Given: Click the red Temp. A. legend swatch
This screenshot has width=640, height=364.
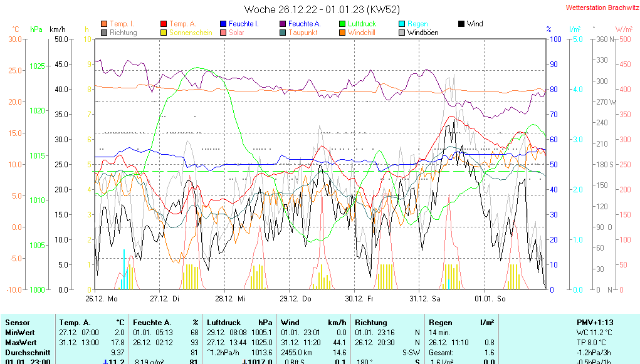Looking at the screenshot, I should click(x=164, y=24).
